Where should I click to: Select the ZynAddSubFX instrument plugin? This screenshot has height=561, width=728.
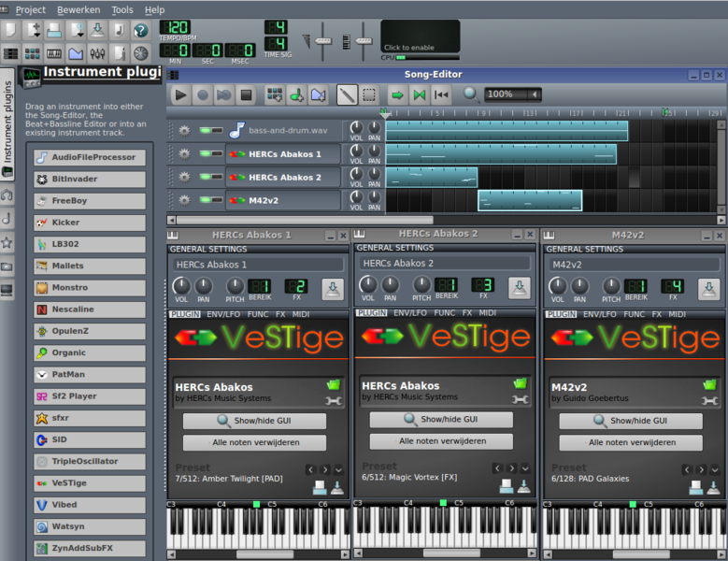pos(90,549)
